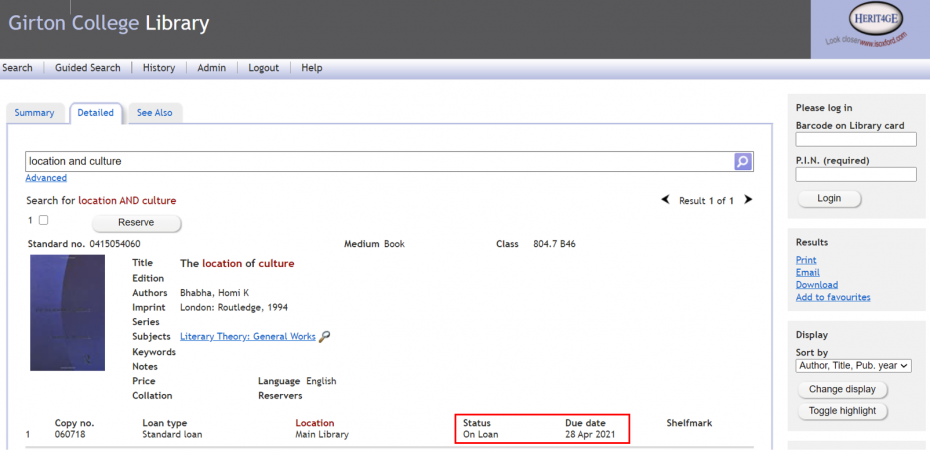Click the previous result arrow
930x452 pixels.
pos(666,200)
